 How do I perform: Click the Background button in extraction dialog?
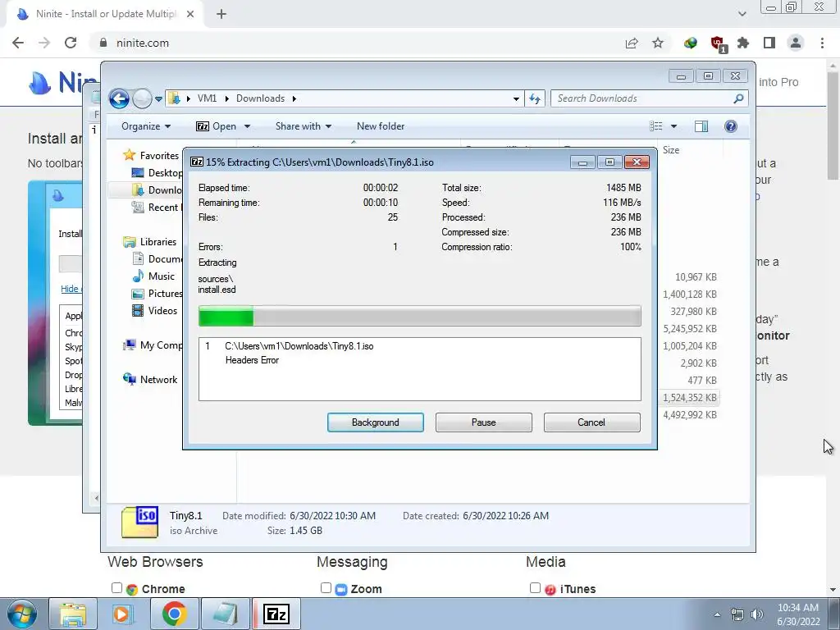376,422
